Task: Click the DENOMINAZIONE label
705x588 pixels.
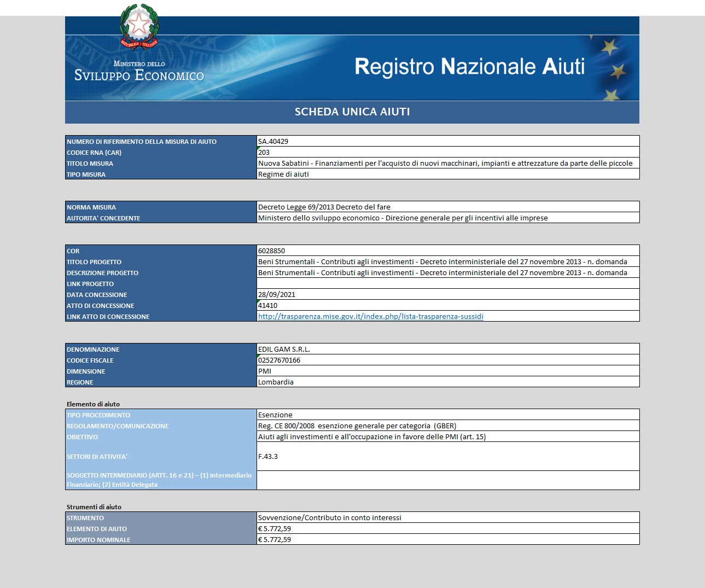Action: pos(93,350)
